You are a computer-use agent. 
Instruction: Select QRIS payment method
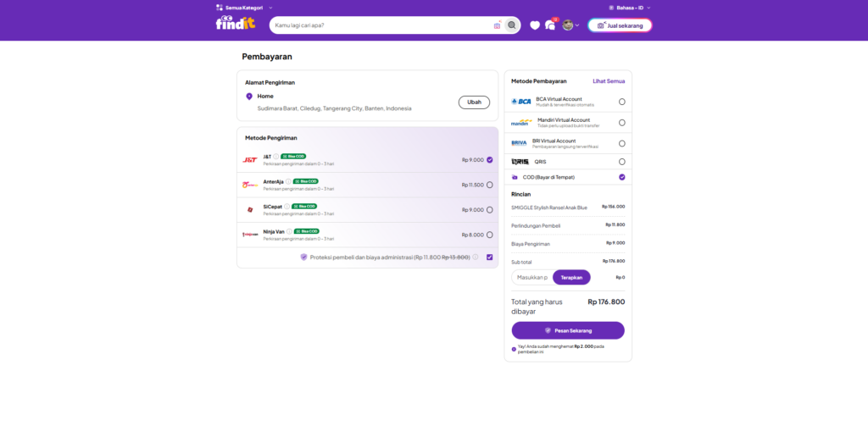[622, 162]
